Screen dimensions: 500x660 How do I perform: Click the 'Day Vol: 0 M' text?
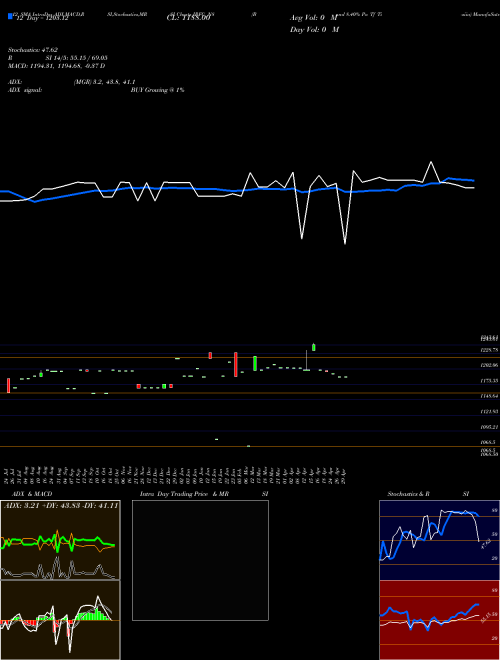coord(314,29)
